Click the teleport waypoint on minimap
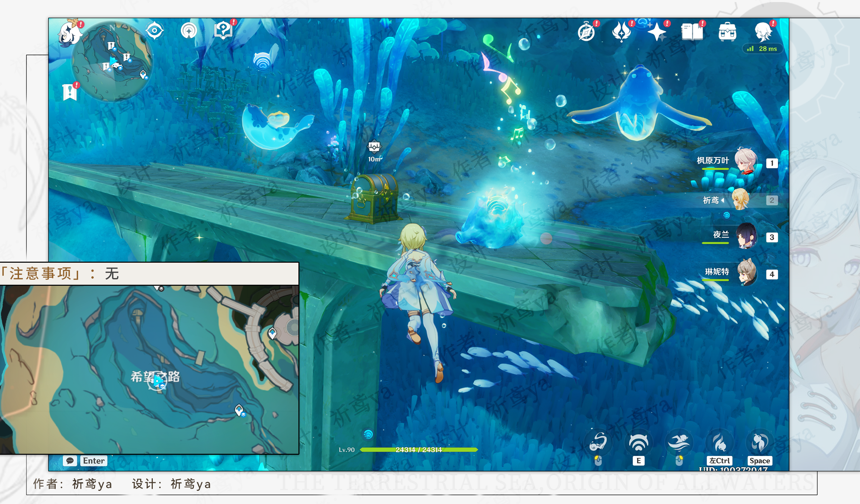Image resolution: width=860 pixels, height=504 pixels. click(143, 74)
